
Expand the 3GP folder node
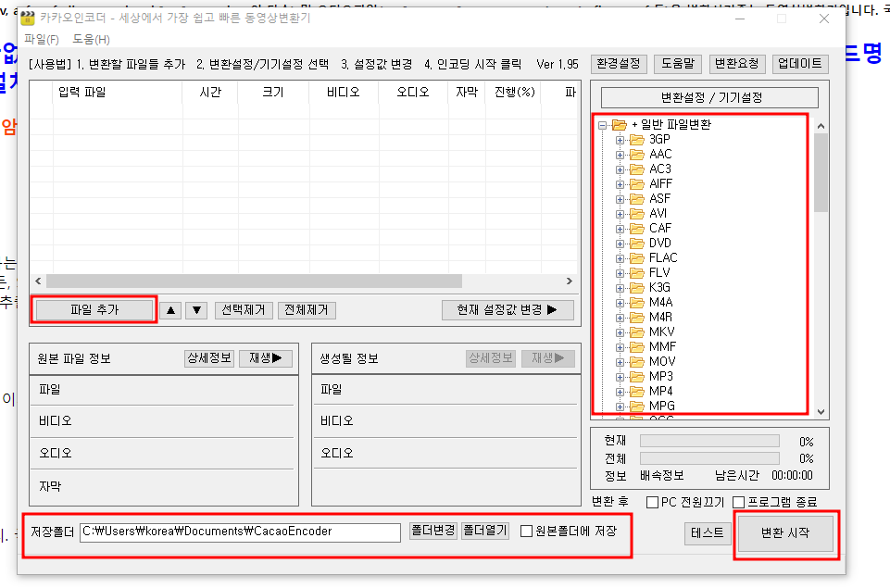(x=620, y=140)
